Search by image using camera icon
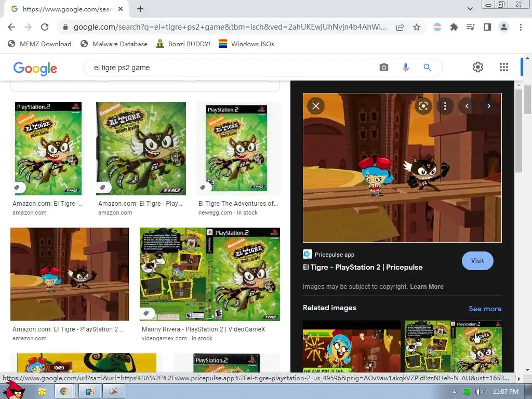The image size is (532, 399). (384, 67)
